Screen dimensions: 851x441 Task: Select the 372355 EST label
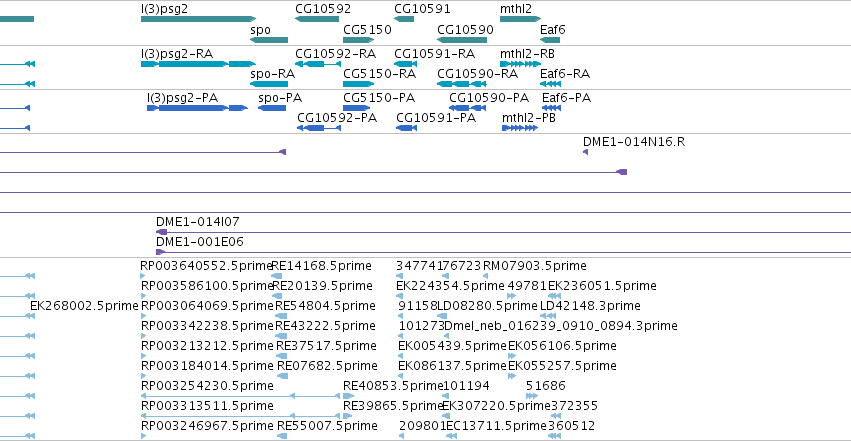pyautogui.click(x=574, y=406)
